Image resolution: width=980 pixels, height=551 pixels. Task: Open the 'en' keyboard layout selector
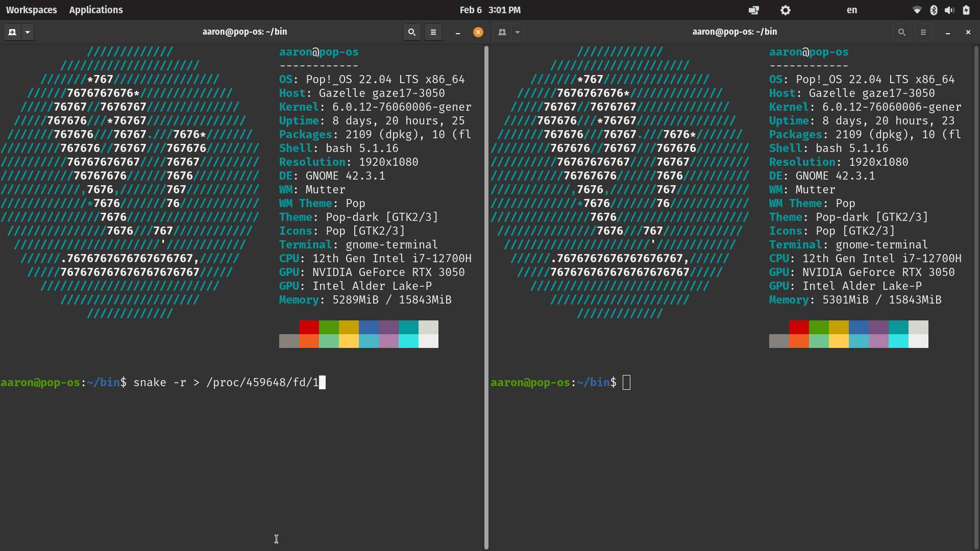click(851, 10)
